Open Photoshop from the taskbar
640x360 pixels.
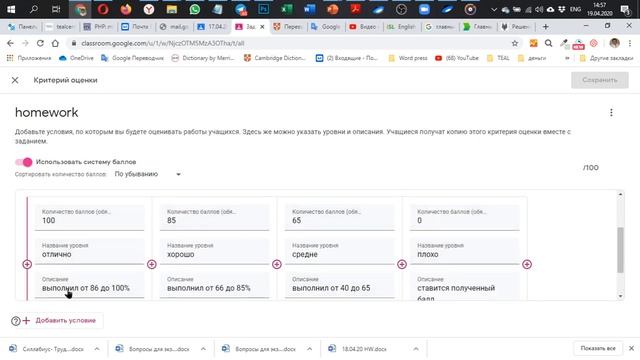click(264, 9)
